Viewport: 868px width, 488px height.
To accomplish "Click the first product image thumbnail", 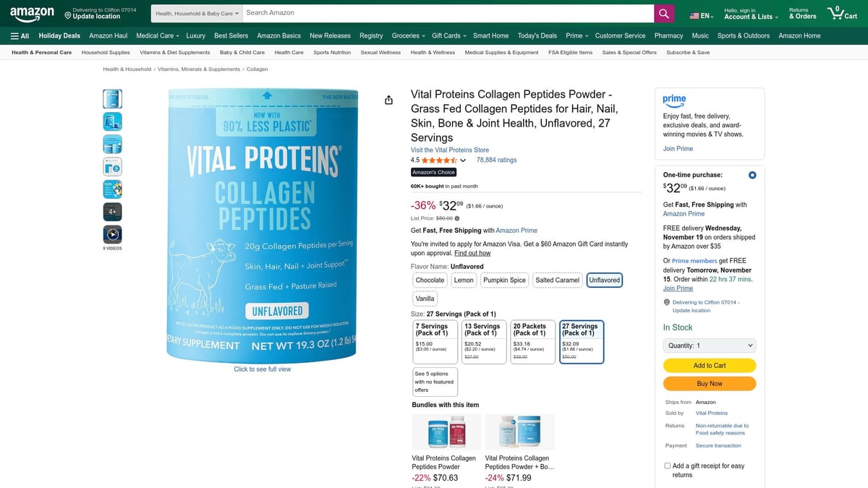I will click(112, 98).
